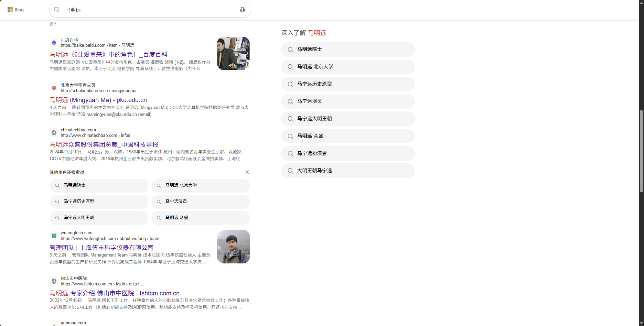Click the 北京大学学者主页 favicon
The image size is (644, 326).
tap(54, 88)
